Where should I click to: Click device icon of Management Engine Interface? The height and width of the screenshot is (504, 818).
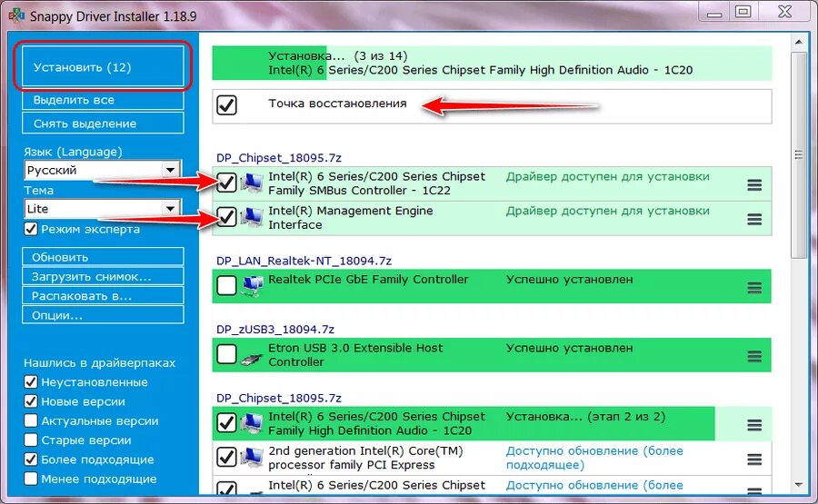click(252, 217)
